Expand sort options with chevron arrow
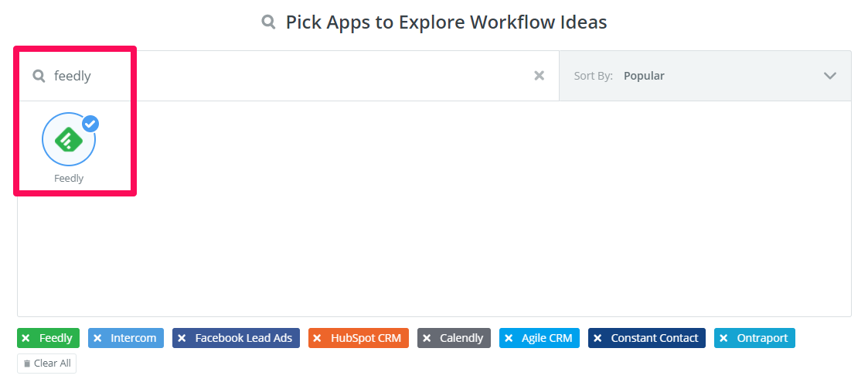868x379 pixels. pyautogui.click(x=830, y=76)
